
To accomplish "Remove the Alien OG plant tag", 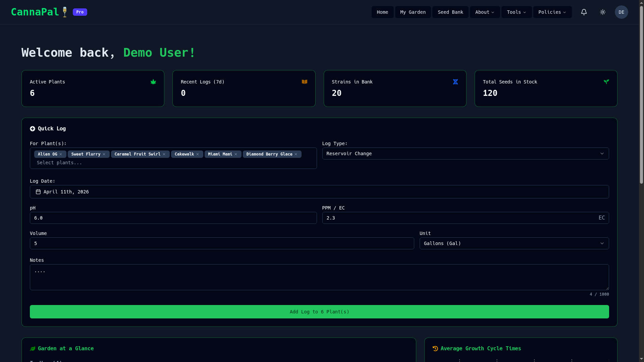I will (61, 154).
